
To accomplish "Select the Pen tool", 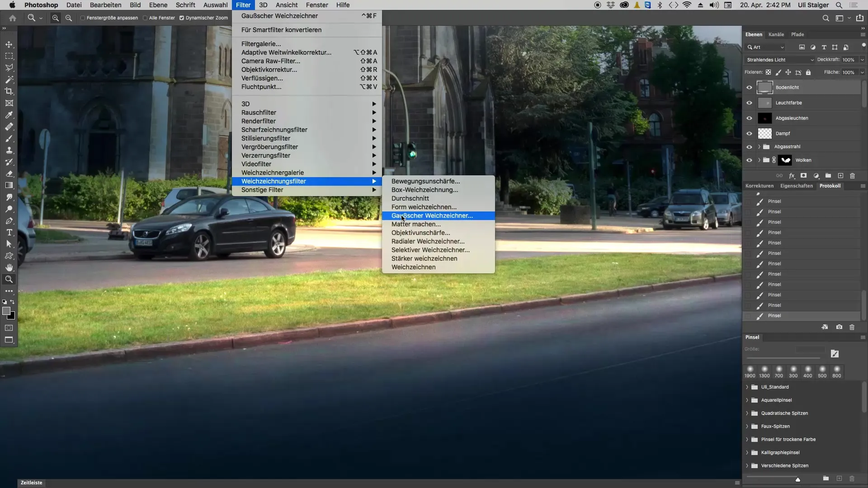I will (9, 221).
